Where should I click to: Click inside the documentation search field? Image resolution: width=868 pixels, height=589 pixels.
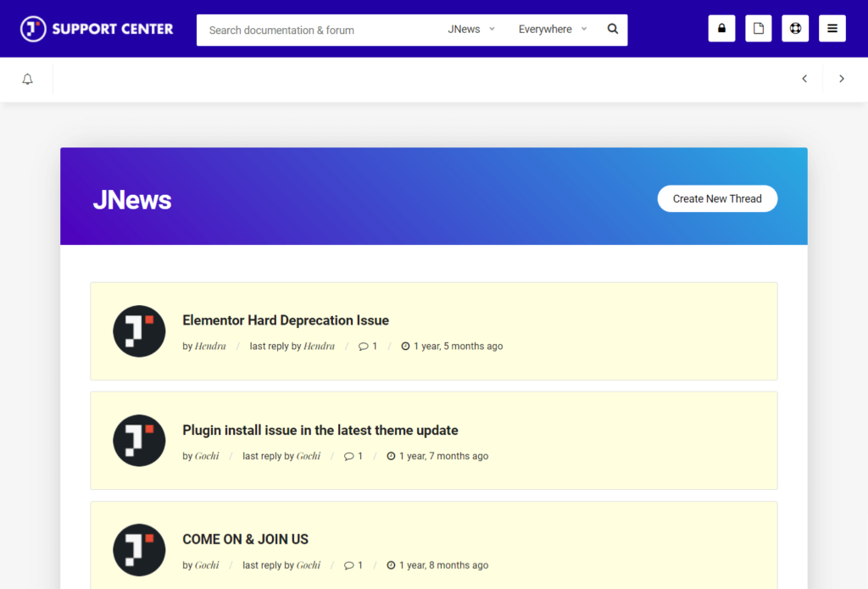click(314, 30)
